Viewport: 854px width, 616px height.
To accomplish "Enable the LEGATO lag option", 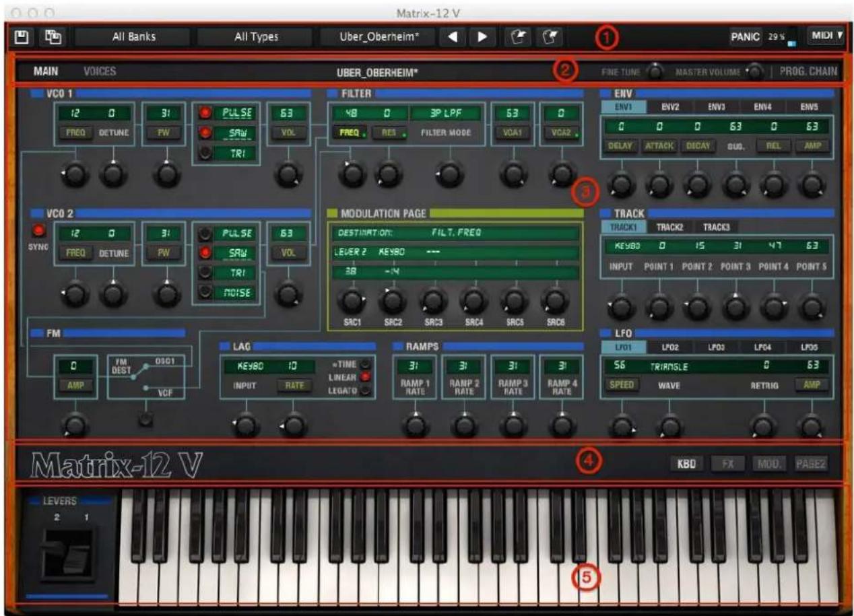I will [x=366, y=390].
